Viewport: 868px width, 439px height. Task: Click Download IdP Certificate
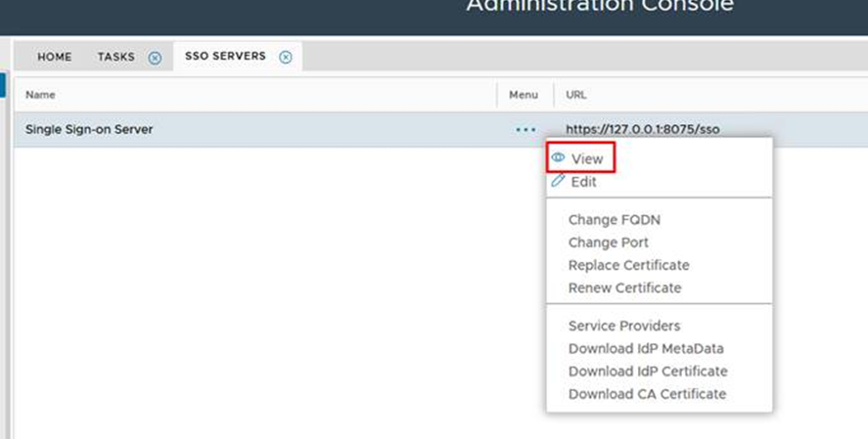648,372
